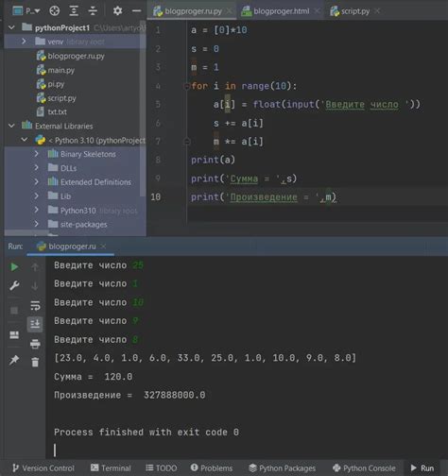Viewport: 448px width, 476px height.
Task: Expand the site-packages folder
Action: coord(36,224)
